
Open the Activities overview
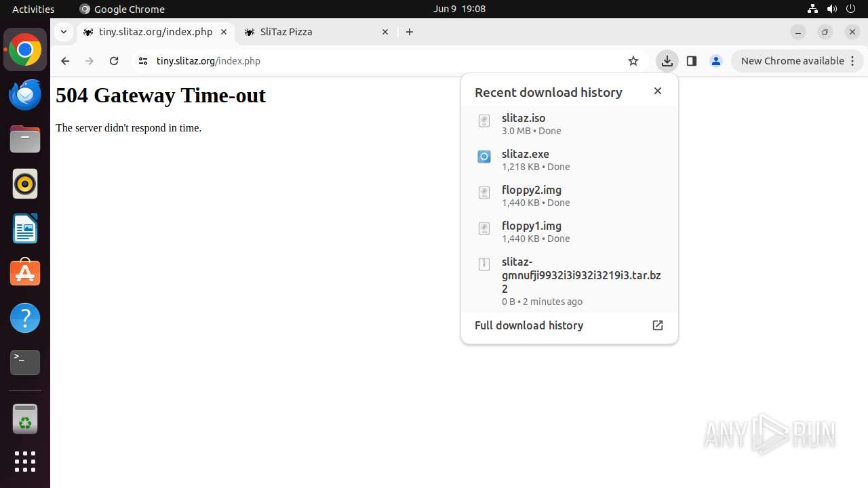point(33,9)
